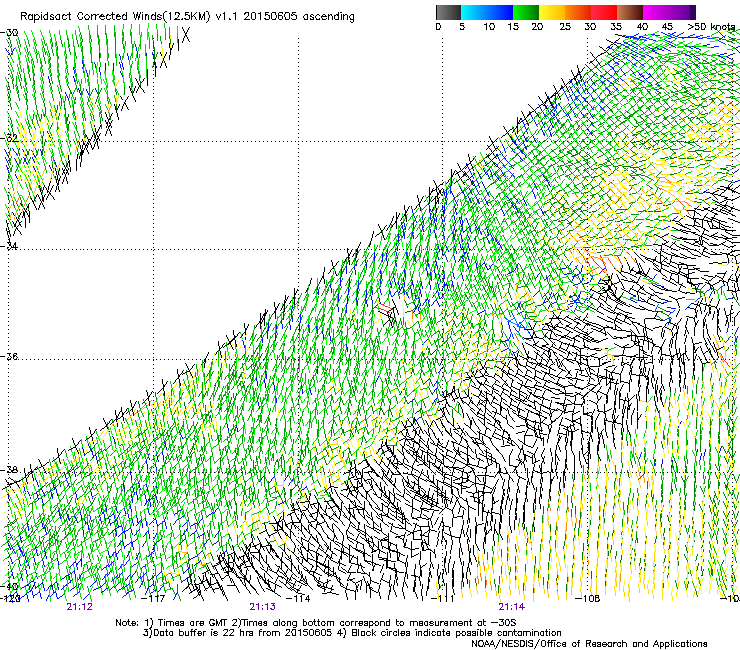
Task: Click the '-108' longitude axis label
Action: (588, 599)
